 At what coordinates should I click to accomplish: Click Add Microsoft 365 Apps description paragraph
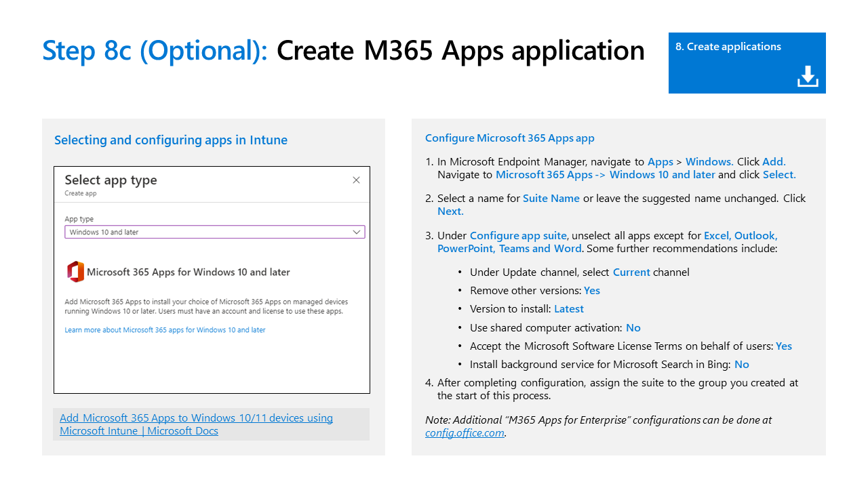point(206,306)
